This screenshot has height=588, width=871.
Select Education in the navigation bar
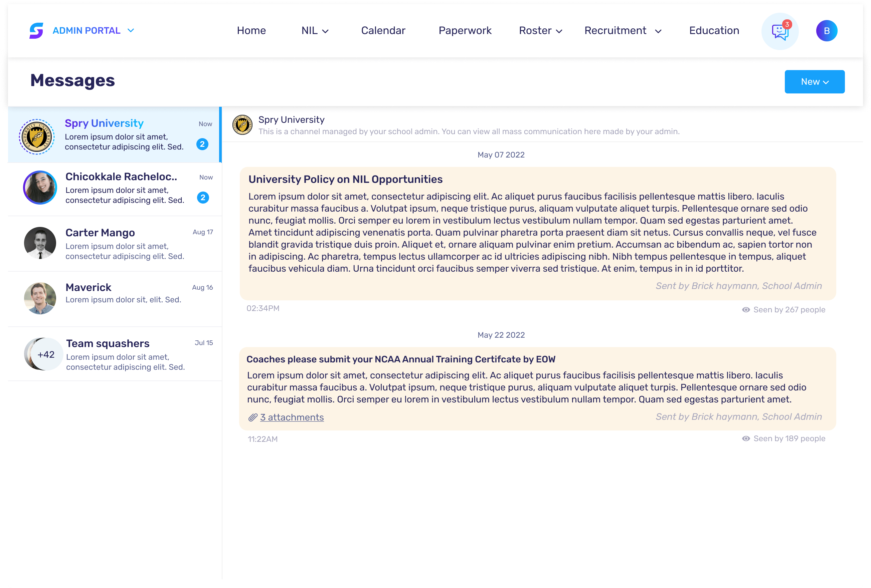coord(714,30)
